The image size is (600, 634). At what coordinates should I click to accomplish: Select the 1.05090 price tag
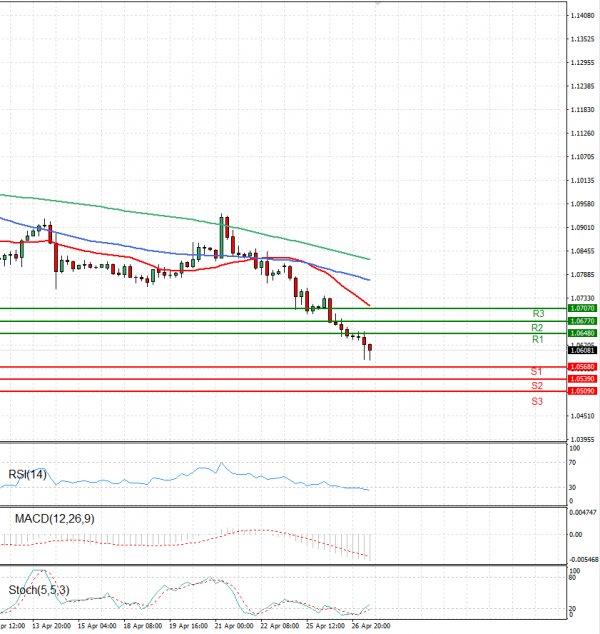click(x=582, y=391)
